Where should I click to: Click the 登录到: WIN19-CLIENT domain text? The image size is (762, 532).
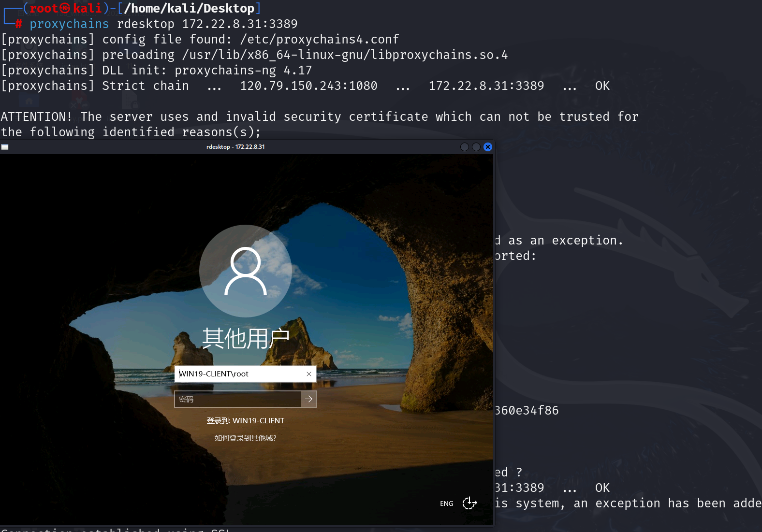246,420
